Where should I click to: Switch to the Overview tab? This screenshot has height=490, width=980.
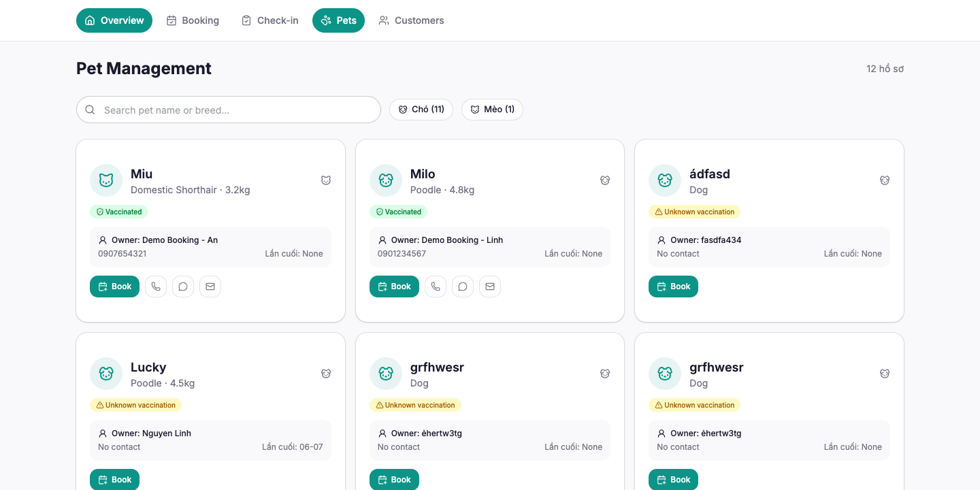pos(114,20)
